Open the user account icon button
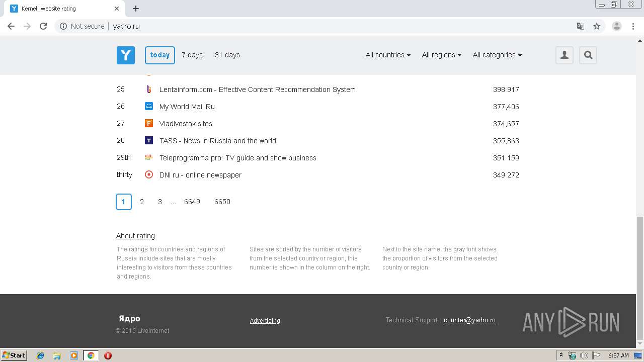 coord(565,55)
